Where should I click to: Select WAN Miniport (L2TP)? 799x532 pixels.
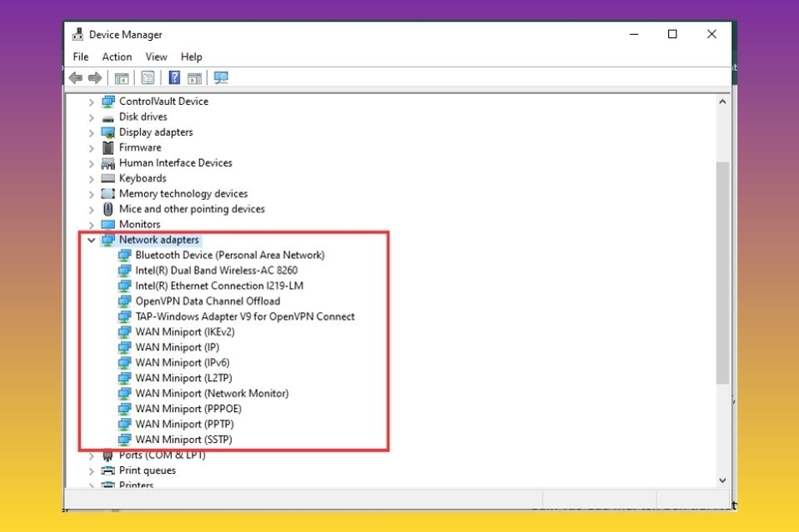[184, 377]
